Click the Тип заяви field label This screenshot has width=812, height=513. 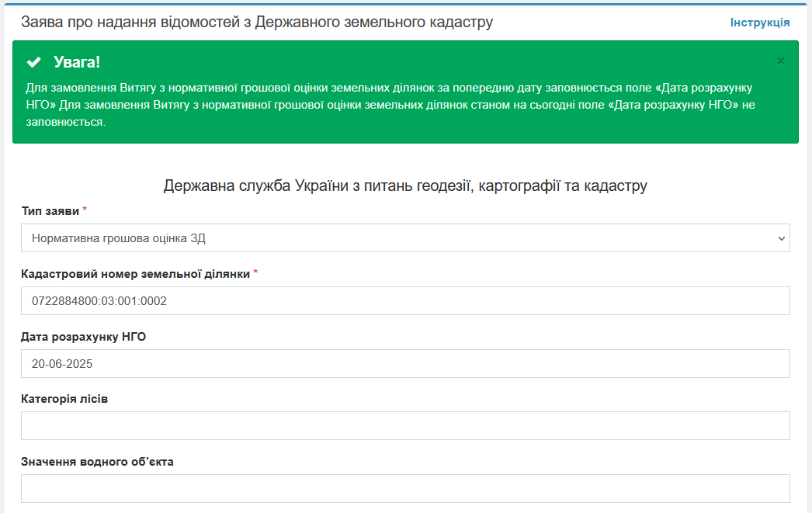click(x=50, y=211)
